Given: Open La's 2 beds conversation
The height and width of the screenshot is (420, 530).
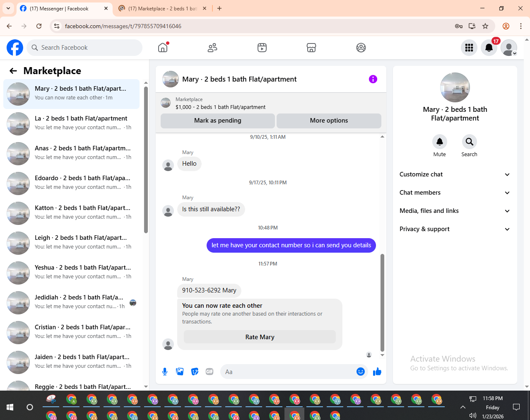Looking at the screenshot, I should click(72, 124).
